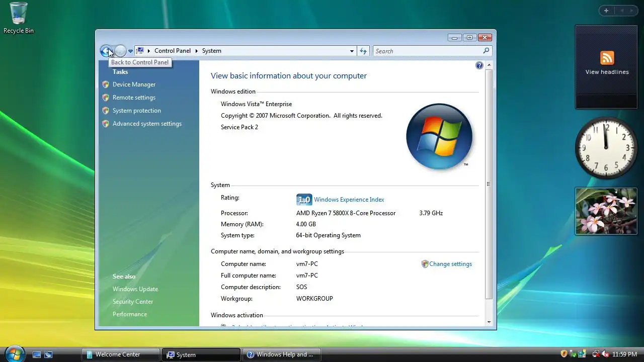Click the shield icon beside Advanced system settings
644x362 pixels.
pos(105,124)
